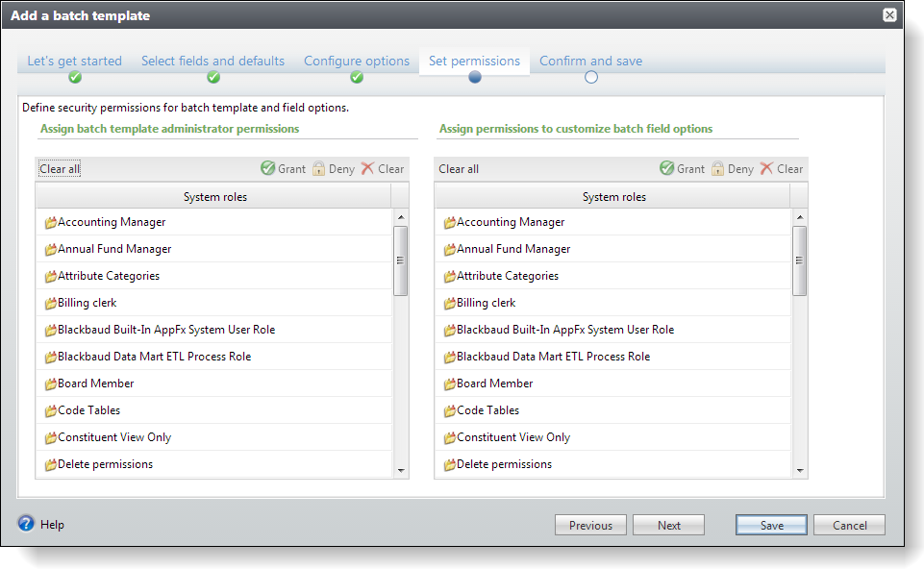
Task: Switch to Select fields and defaults step
Action: tap(212, 62)
